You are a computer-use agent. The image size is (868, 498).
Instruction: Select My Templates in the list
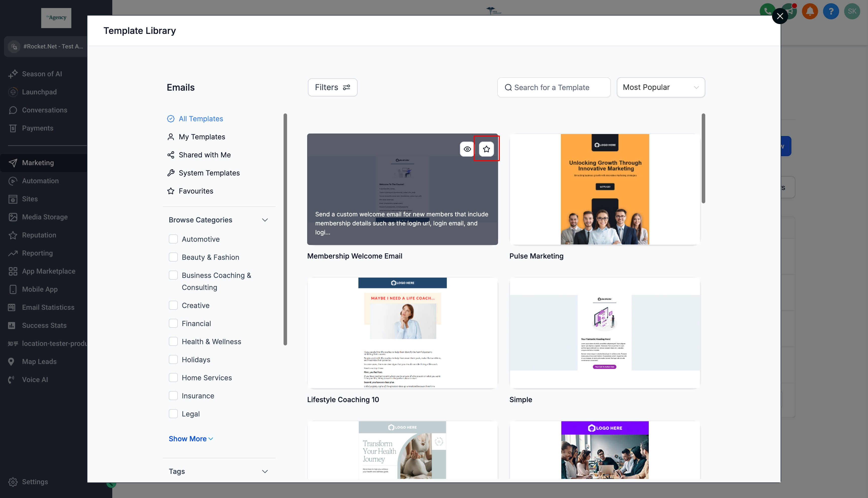[201, 137]
